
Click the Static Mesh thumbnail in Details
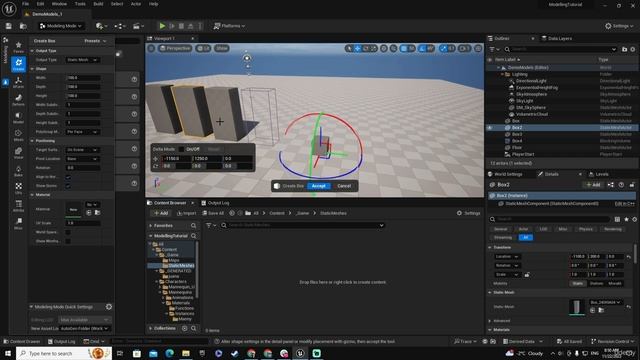[576, 307]
